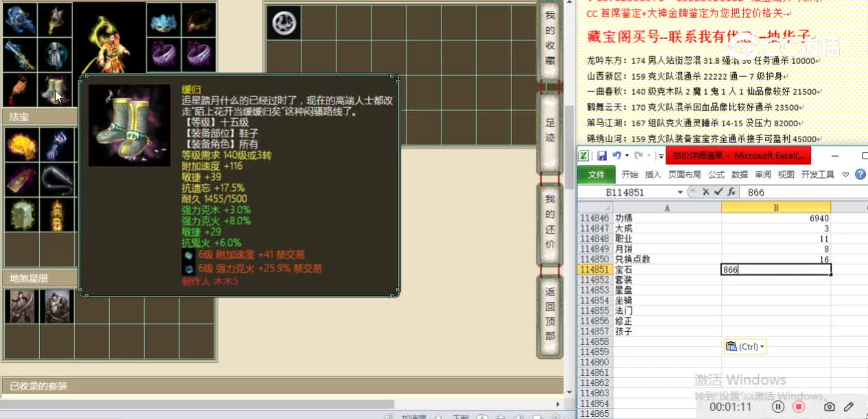Open the 足迹 side button

tap(550, 133)
